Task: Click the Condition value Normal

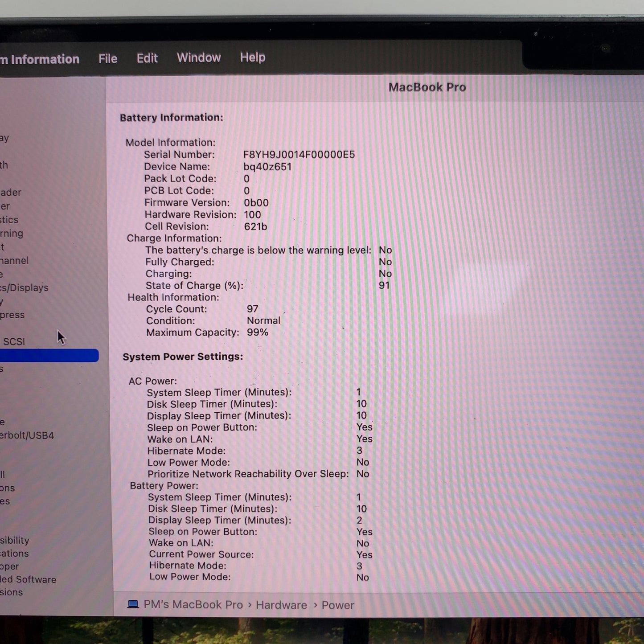Action: click(x=263, y=320)
